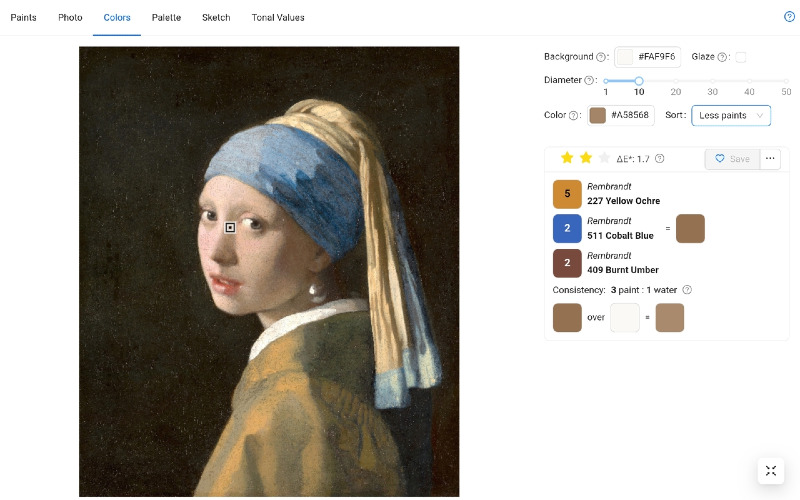Image resolution: width=800 pixels, height=500 pixels.
Task: Open the help icon at top right
Action: point(789,17)
